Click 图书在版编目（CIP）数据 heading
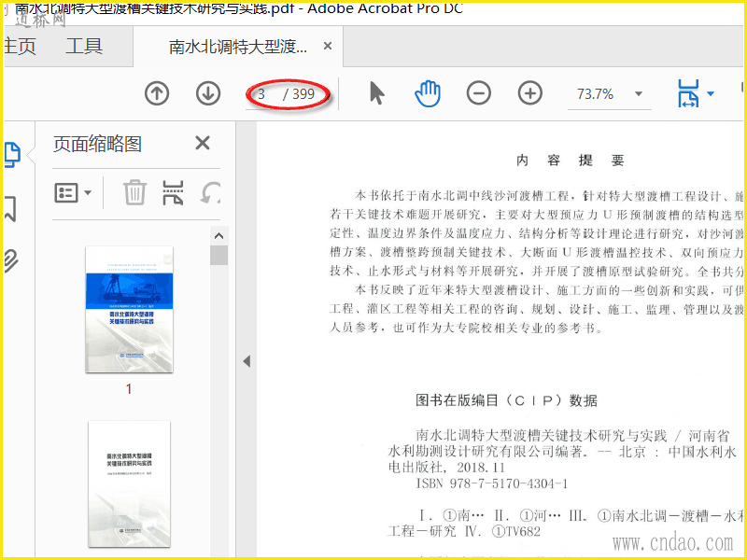 coord(506,400)
